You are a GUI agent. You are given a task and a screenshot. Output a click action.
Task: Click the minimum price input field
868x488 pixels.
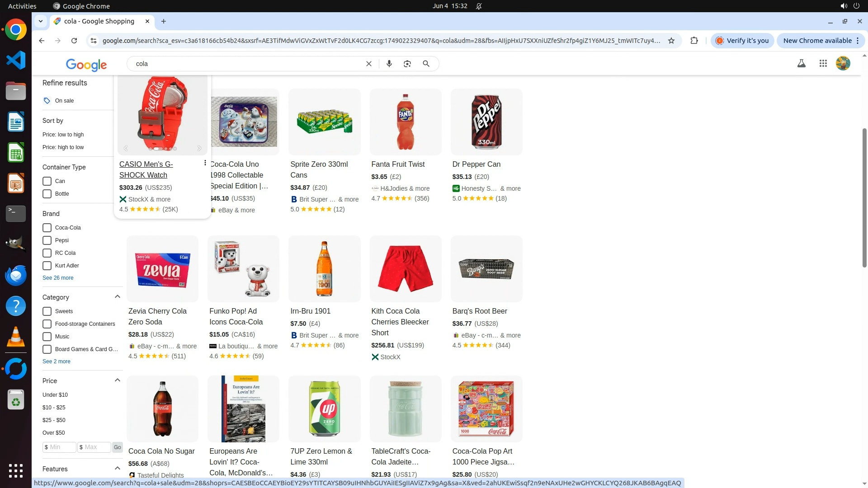[x=61, y=447]
